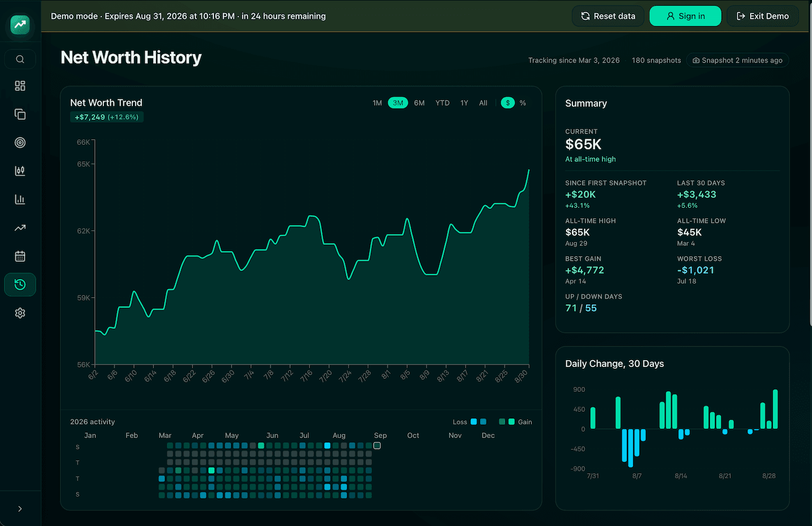Open the target goals icon
Viewport: 812px width, 526px height.
click(x=20, y=143)
